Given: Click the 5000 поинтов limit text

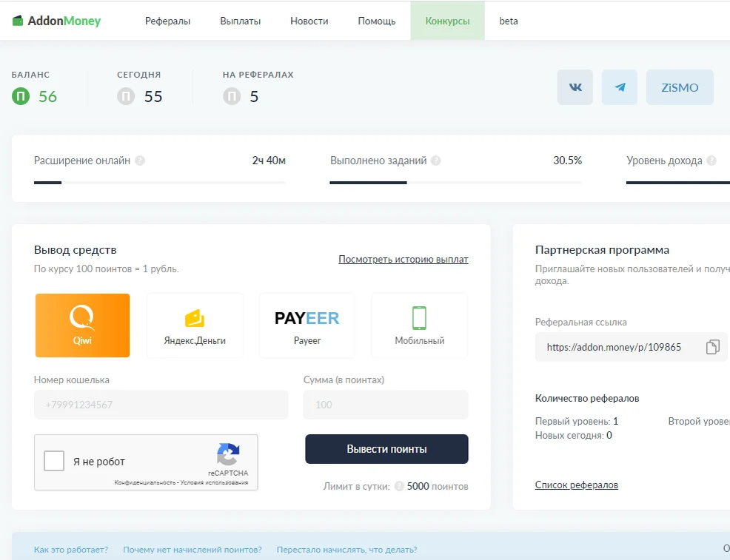Looking at the screenshot, I should coord(438,486).
